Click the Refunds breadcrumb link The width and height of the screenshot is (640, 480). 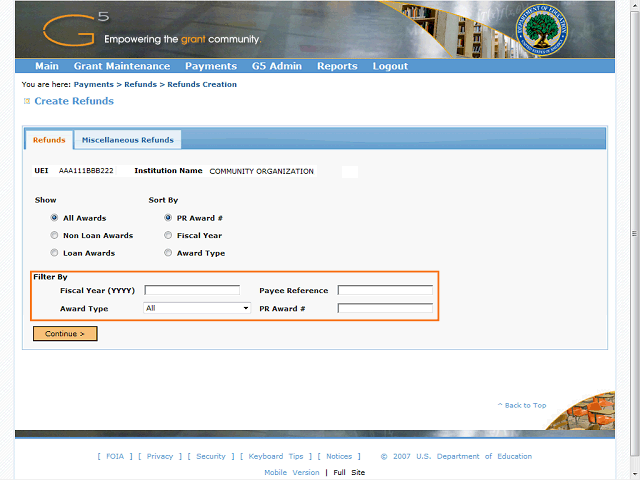tap(140, 84)
